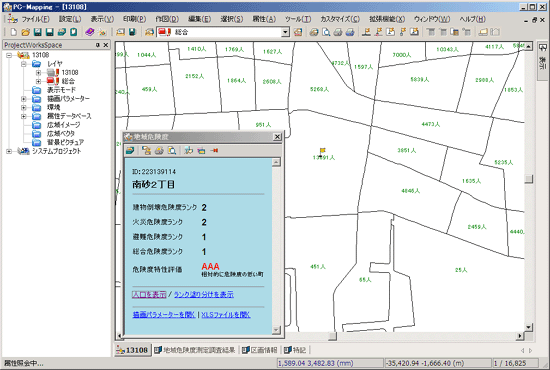550x370 pixels.
Task: Click the blue printer icon in main toolbar
Action: point(350,32)
